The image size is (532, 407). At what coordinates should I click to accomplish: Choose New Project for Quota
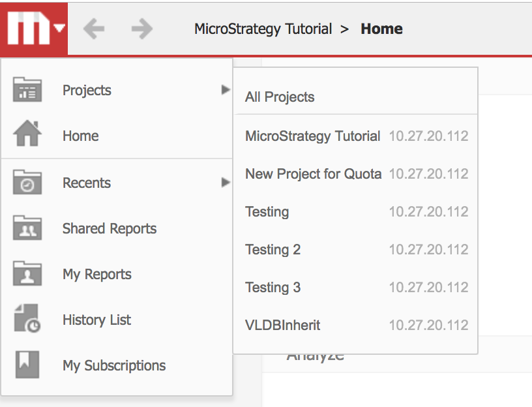[355, 173]
